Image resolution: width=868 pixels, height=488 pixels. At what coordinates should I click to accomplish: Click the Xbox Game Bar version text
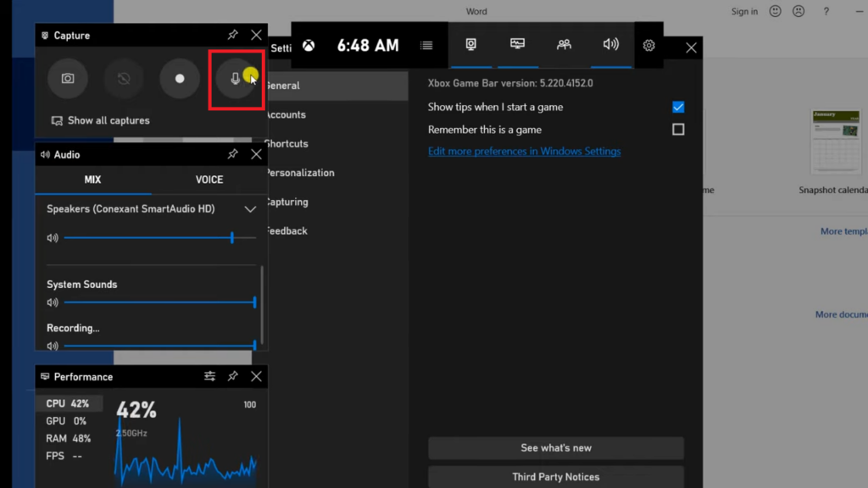tap(510, 83)
